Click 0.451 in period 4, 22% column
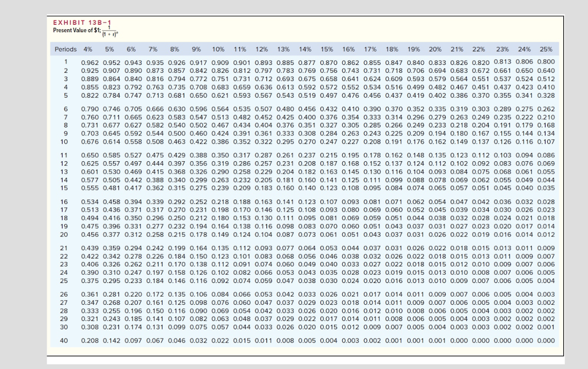Screen dimensions: 588x369 pyautogui.click(x=481, y=87)
